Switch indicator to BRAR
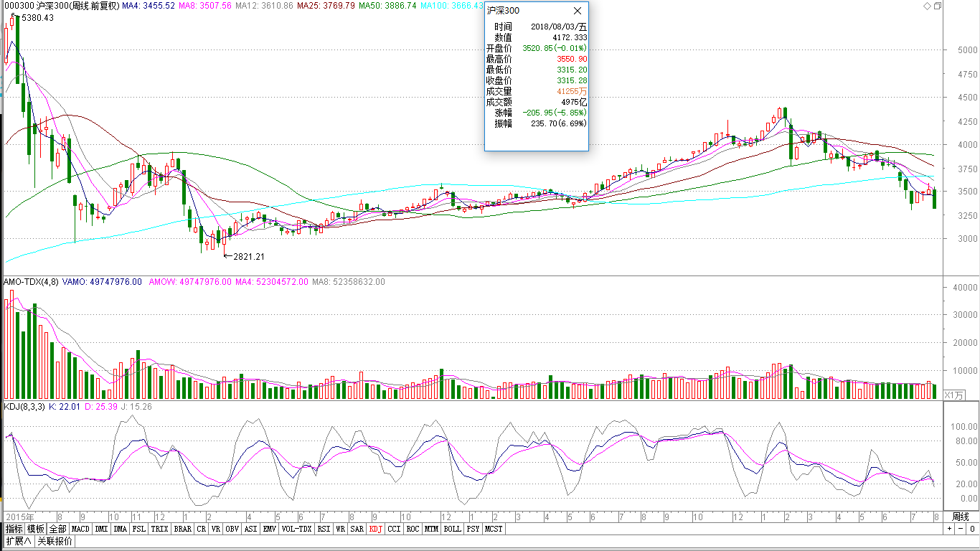 pos(182,529)
